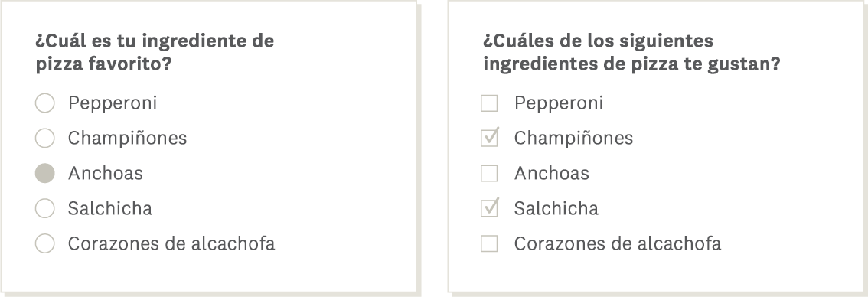Viewport: 868px width, 297px height.
Task: Select the Salchicha radio option
Action: pyautogui.click(x=45, y=208)
